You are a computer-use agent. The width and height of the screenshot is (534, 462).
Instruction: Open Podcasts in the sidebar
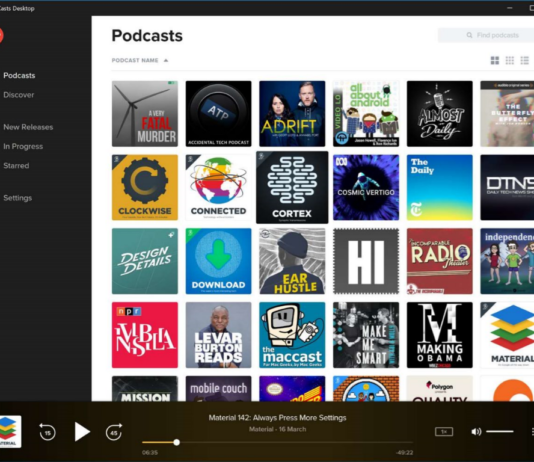(x=19, y=75)
